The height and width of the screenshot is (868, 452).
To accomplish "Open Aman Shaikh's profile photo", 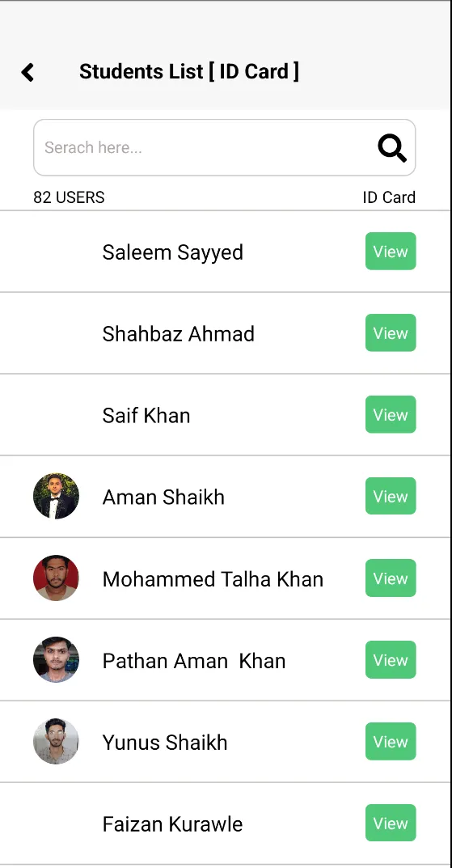I will pyautogui.click(x=56, y=496).
